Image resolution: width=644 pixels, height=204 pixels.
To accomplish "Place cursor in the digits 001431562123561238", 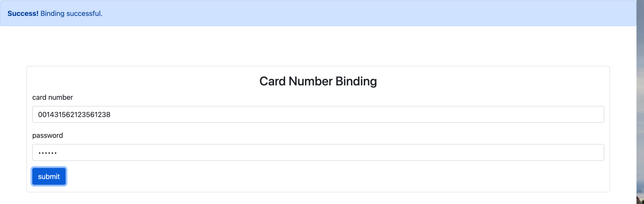I will [74, 115].
